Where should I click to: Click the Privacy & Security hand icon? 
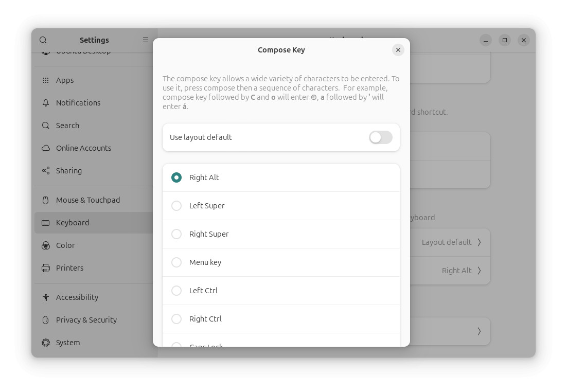[46, 319]
